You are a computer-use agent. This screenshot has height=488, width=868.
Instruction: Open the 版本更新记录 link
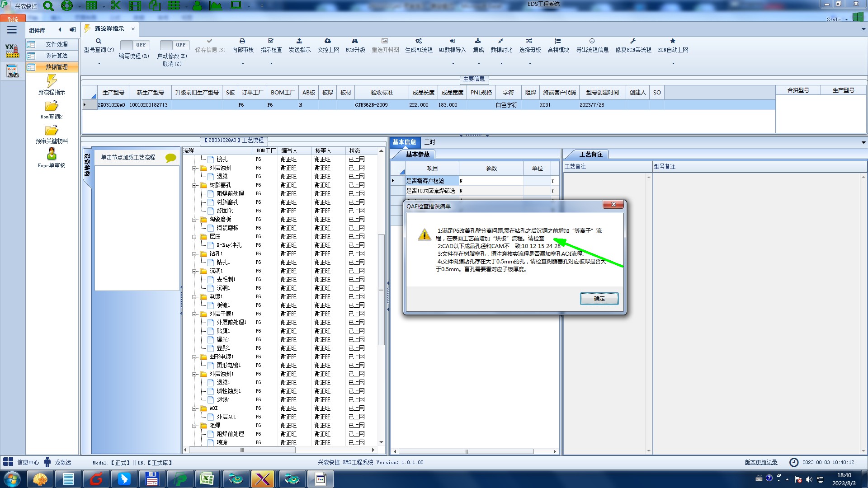[x=761, y=462]
